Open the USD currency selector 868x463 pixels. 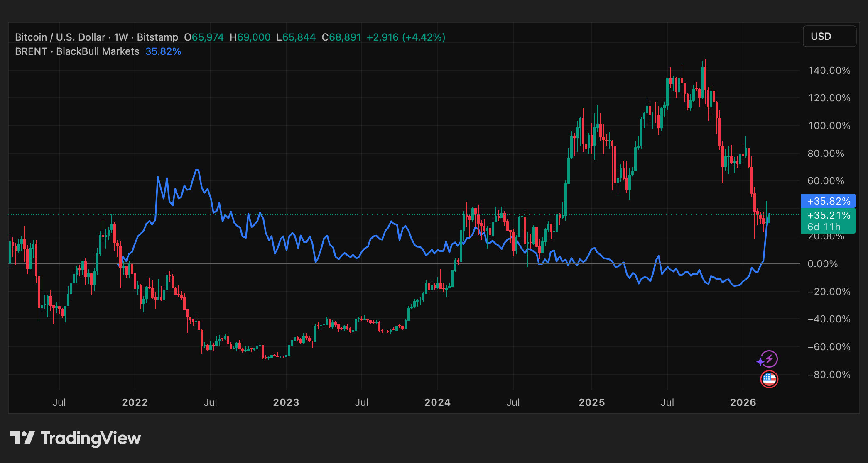[x=829, y=37]
